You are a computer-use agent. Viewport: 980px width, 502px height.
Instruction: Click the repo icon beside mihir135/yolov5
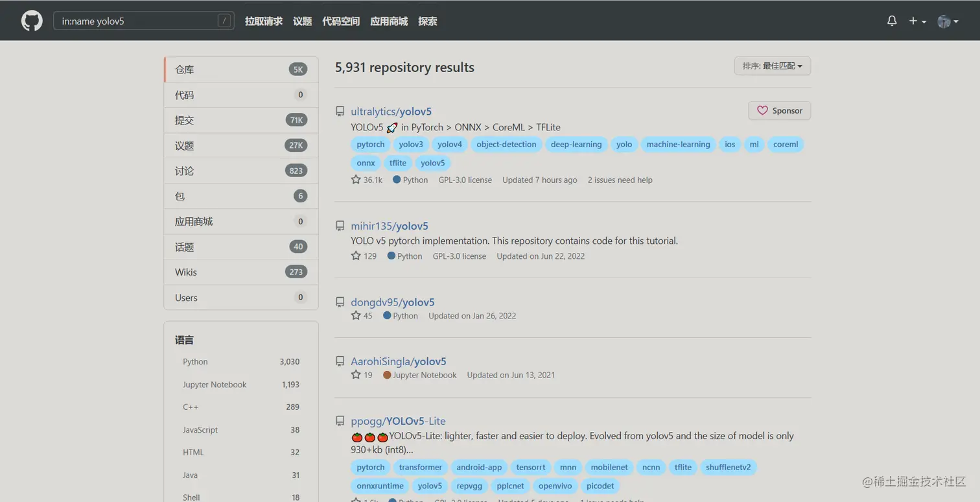tap(340, 226)
